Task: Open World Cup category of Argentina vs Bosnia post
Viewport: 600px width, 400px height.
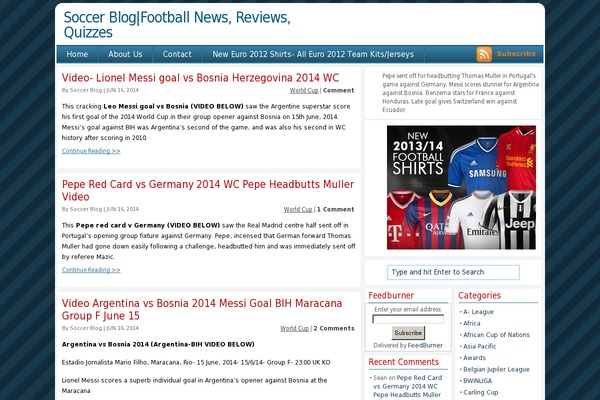Action: click(294, 328)
